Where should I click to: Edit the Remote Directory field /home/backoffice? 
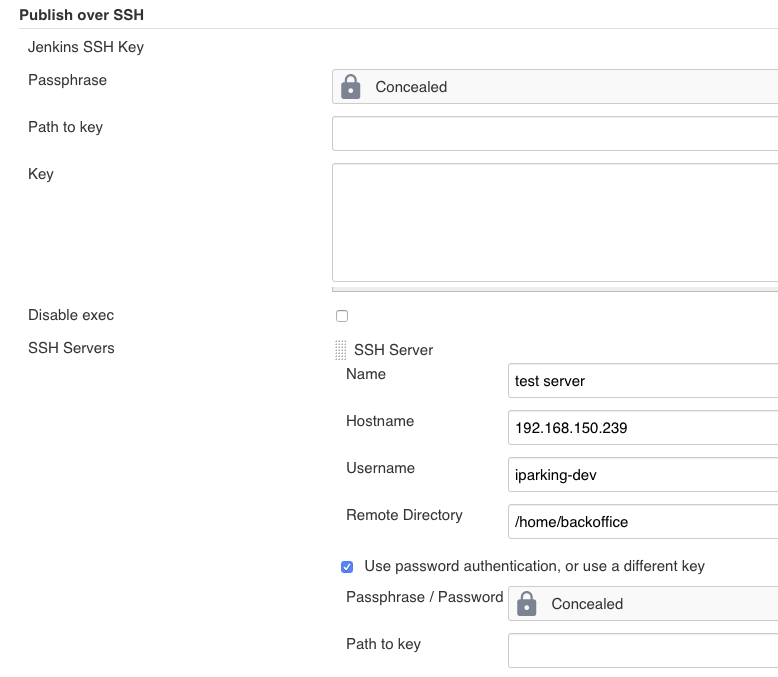pyautogui.click(x=643, y=522)
